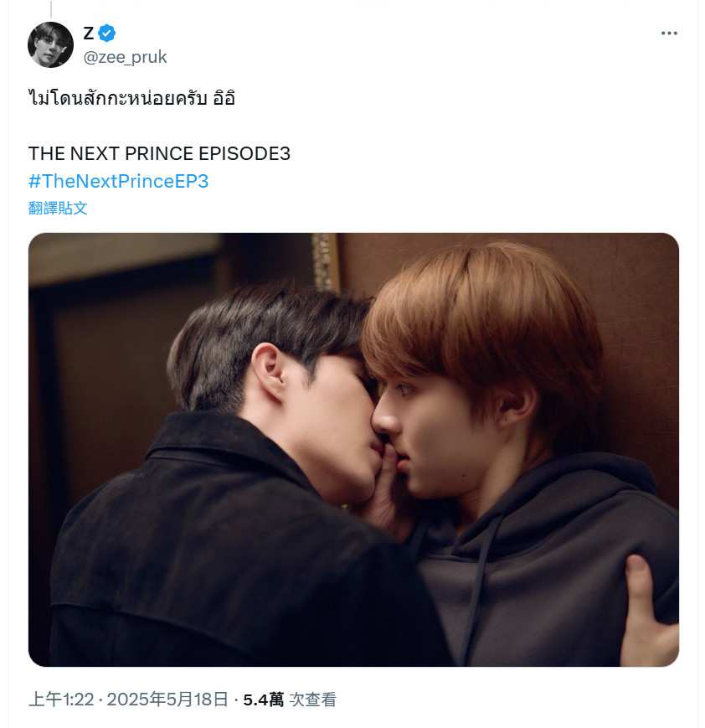Viewport: 705px width, 728px height.
Task: Click the THE NEXT PRINCE EPISODE3 text
Action: click(159, 153)
